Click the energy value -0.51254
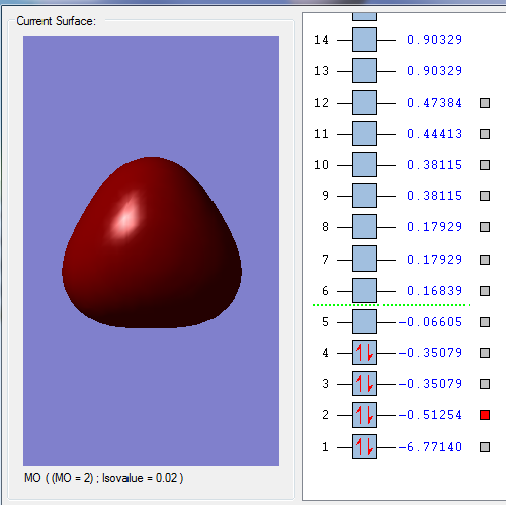The height and width of the screenshot is (509, 506). [430, 415]
